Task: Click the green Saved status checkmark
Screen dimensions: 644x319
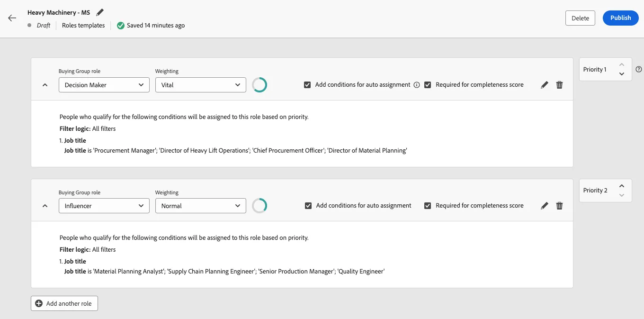Action: [x=121, y=26]
